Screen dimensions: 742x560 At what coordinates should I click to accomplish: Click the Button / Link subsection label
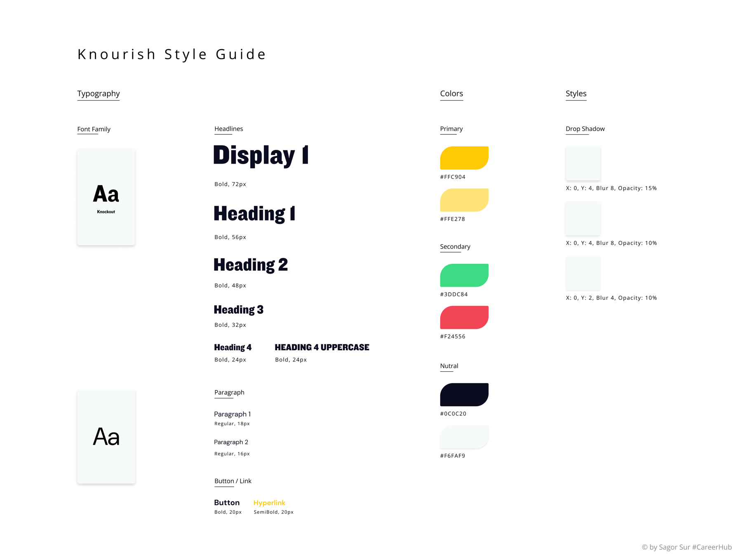(233, 481)
